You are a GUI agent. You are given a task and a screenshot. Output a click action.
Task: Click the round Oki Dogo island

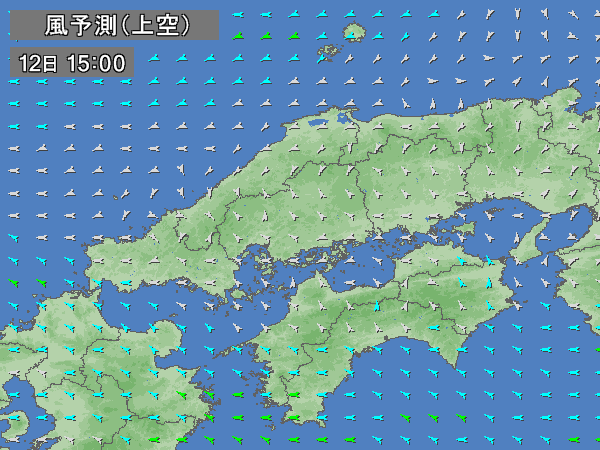(x=354, y=32)
